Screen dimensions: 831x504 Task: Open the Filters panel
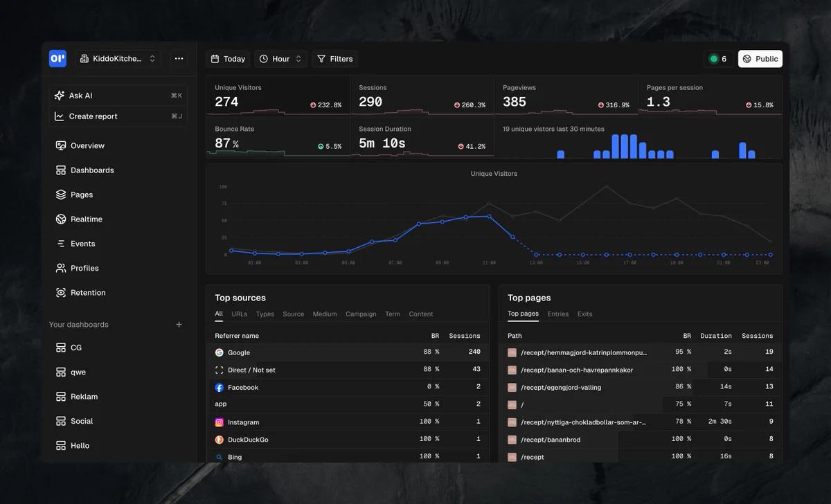click(x=334, y=59)
